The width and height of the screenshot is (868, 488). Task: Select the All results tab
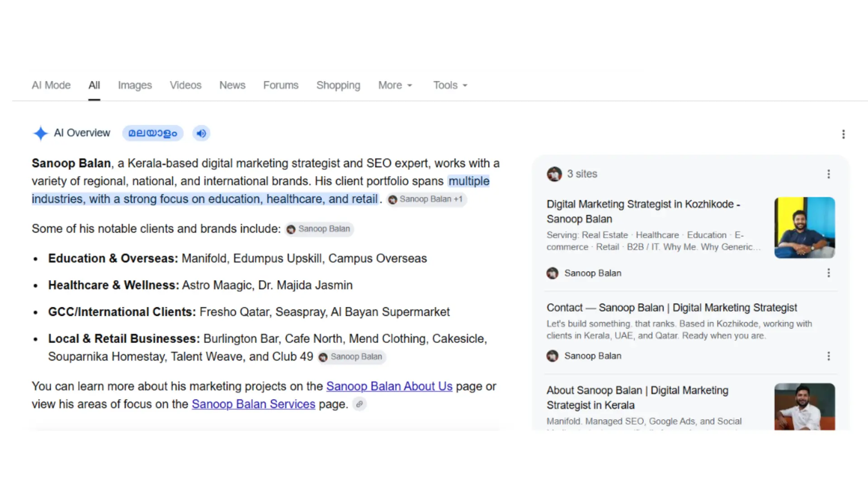click(x=94, y=85)
